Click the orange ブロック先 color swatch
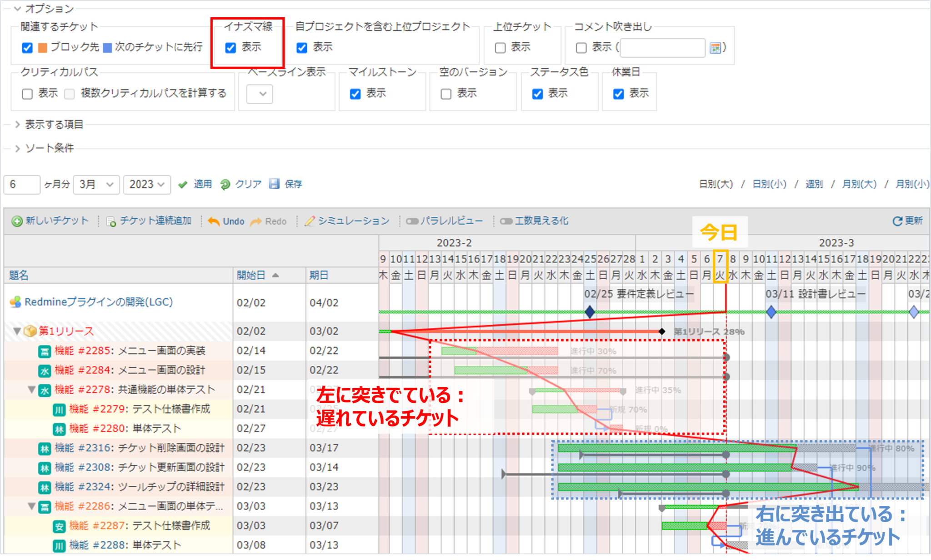 click(x=42, y=47)
